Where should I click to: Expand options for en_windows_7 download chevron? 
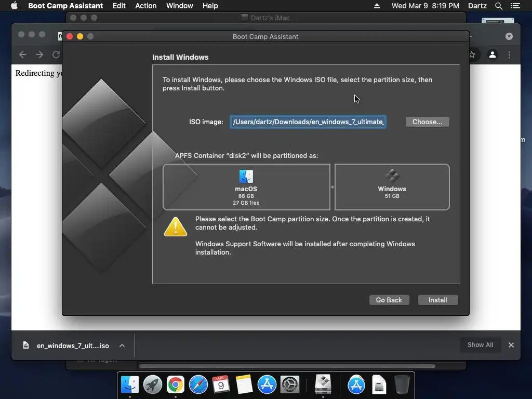tap(122, 345)
